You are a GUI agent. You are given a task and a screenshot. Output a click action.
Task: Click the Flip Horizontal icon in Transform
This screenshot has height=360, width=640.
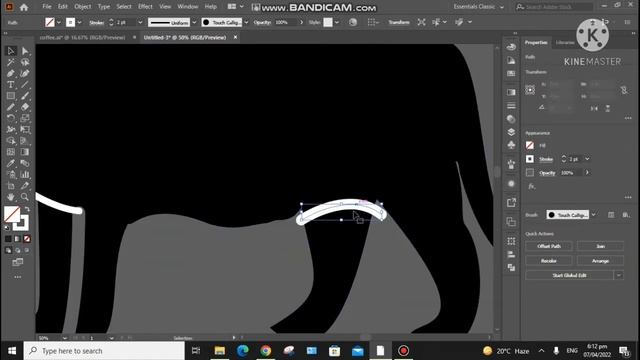594,108
